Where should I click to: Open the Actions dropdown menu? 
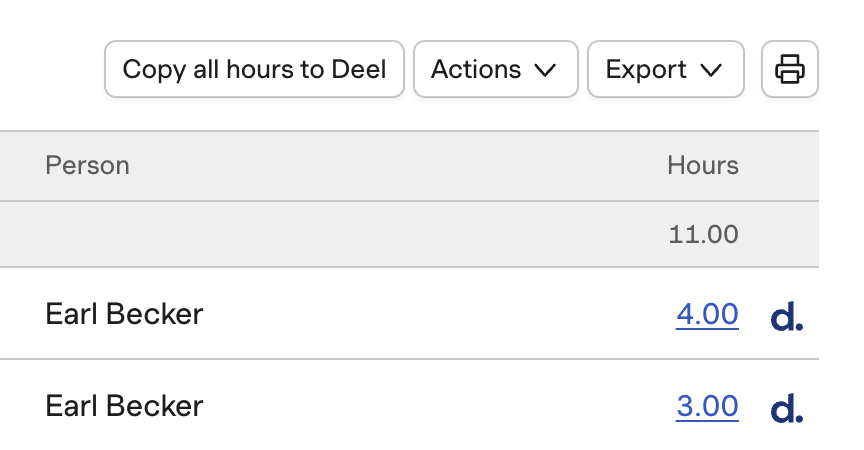[x=496, y=69]
